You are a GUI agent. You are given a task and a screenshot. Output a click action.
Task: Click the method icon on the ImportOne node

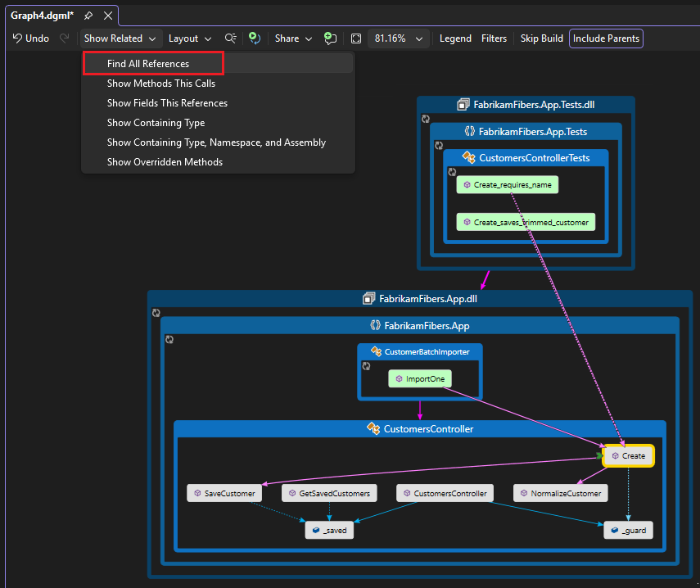click(398, 378)
